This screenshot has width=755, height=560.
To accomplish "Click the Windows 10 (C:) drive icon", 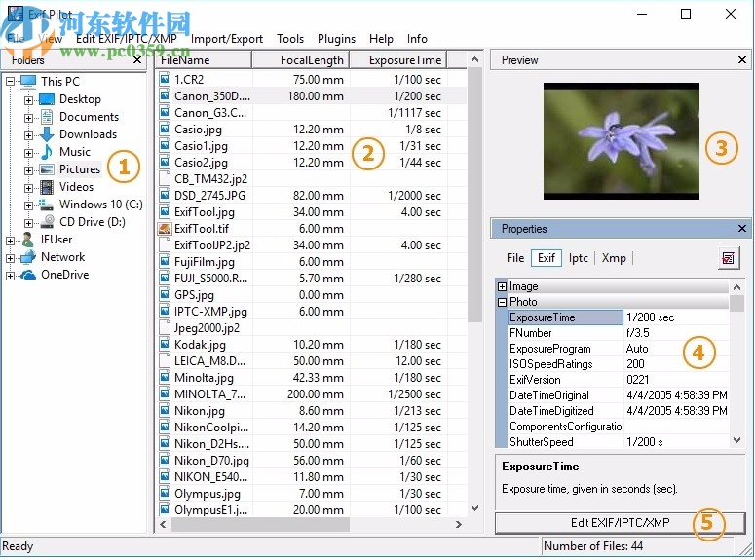I will click(x=46, y=205).
